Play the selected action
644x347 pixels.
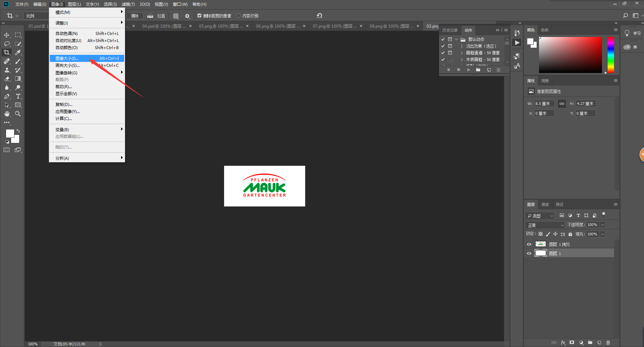[x=468, y=70]
